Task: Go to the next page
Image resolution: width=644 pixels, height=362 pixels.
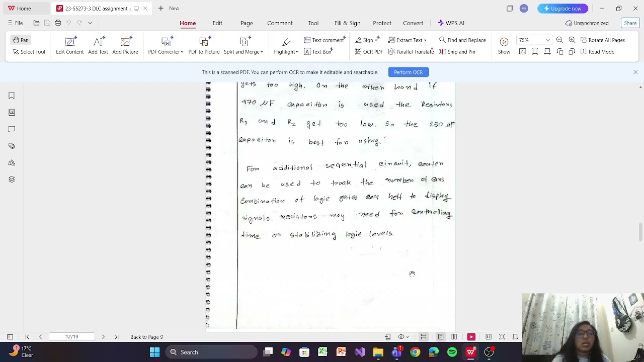Action: coord(103,337)
